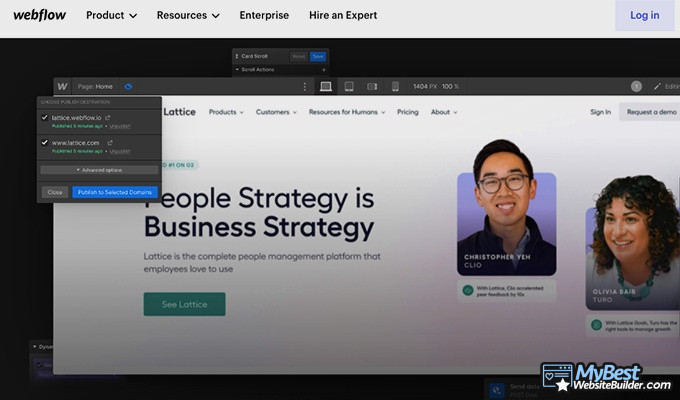Click the People Strategy headline text
Viewport: 680px width, 400px height.
(x=259, y=213)
